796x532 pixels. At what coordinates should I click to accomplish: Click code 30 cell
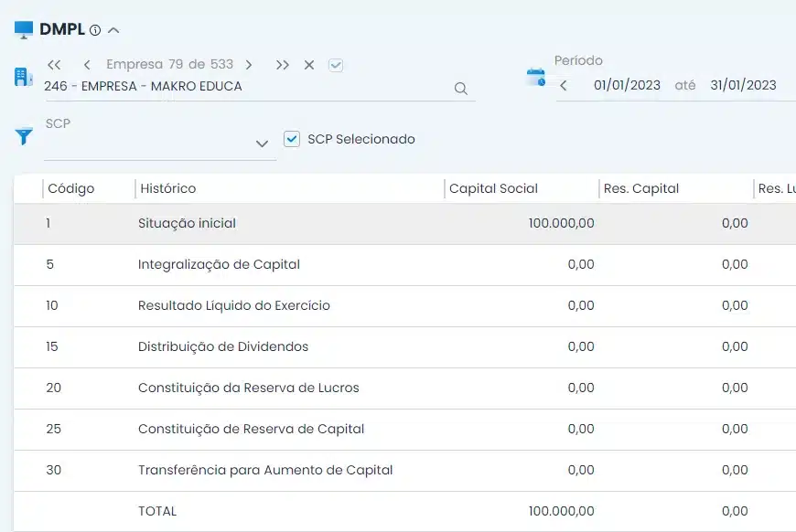pyautogui.click(x=53, y=470)
